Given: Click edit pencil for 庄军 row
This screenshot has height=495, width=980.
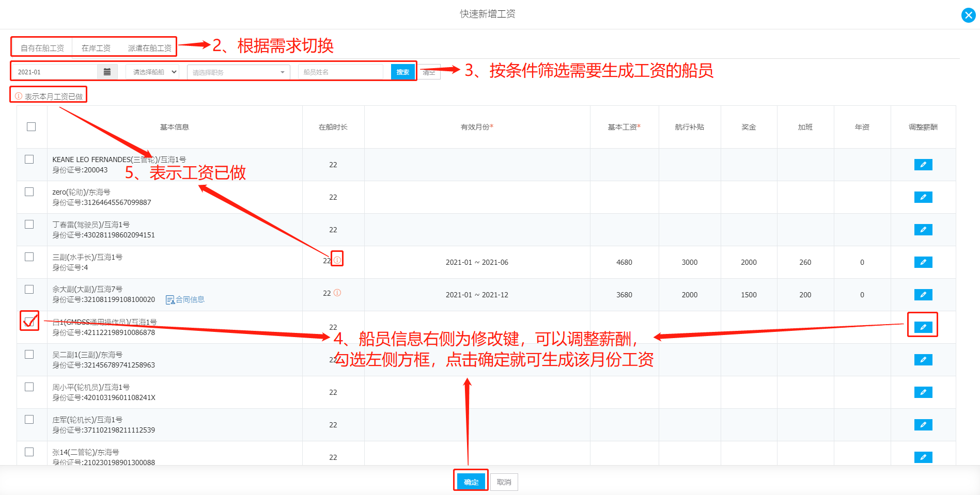Looking at the screenshot, I should pos(923,425).
